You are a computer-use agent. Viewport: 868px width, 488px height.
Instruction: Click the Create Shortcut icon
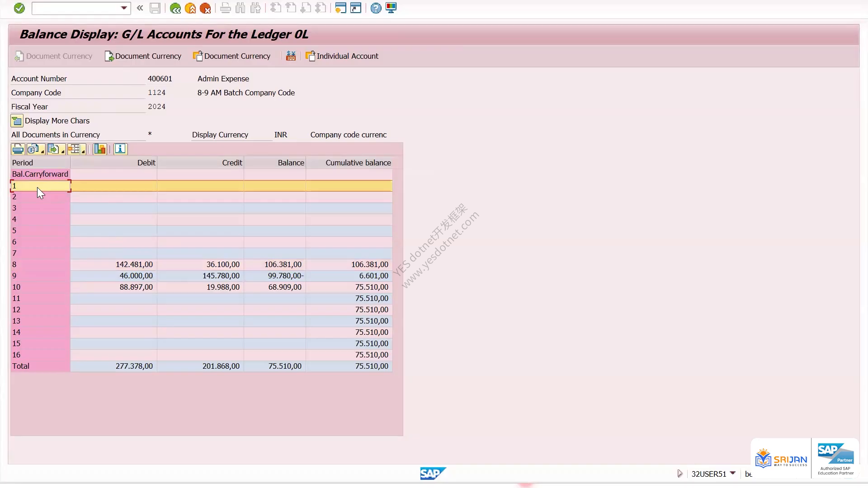point(356,8)
